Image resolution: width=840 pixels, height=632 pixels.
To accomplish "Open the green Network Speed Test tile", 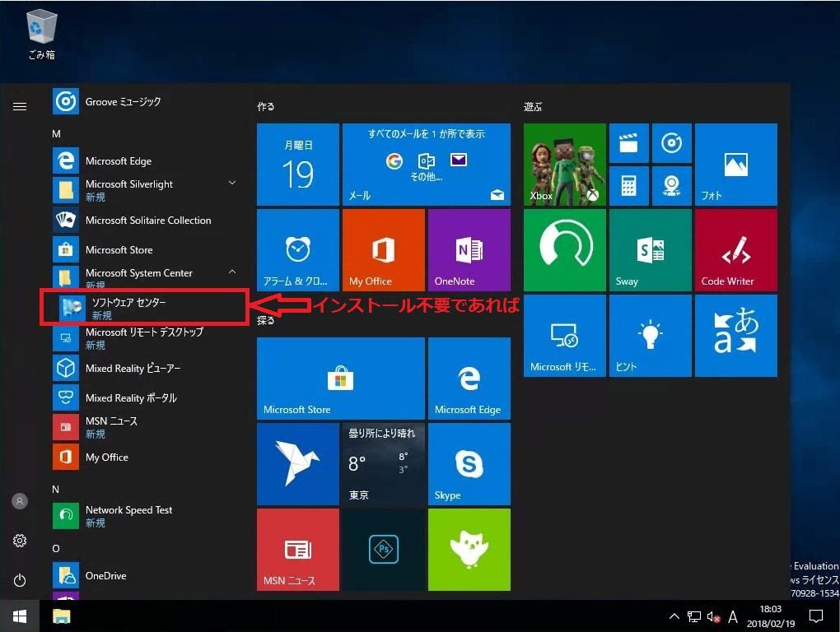I will (565, 250).
